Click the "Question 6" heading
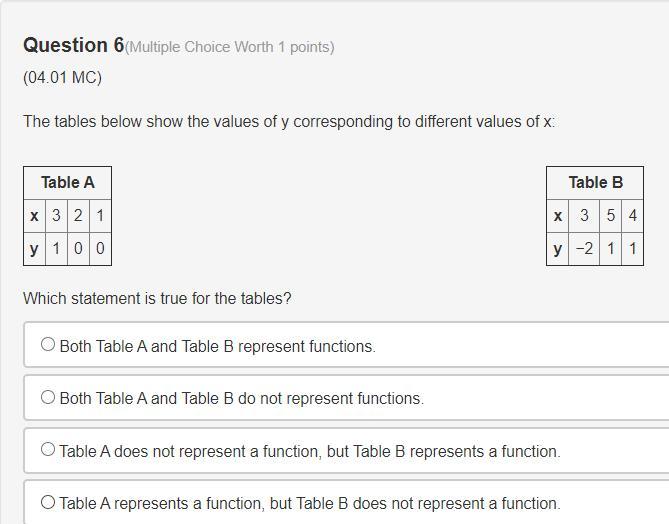The image size is (669, 524). tap(73, 45)
